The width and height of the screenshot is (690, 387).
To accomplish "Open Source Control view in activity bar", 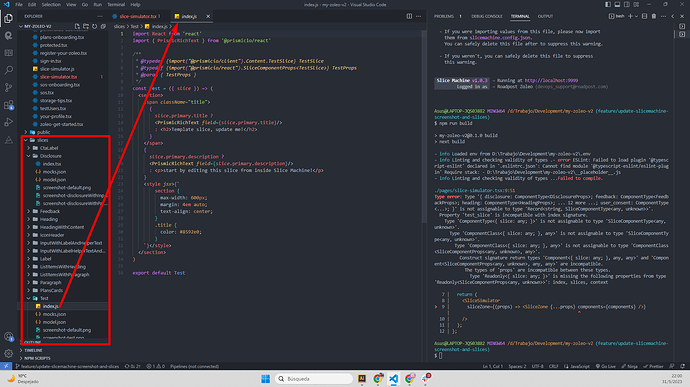I will coord(8,87).
